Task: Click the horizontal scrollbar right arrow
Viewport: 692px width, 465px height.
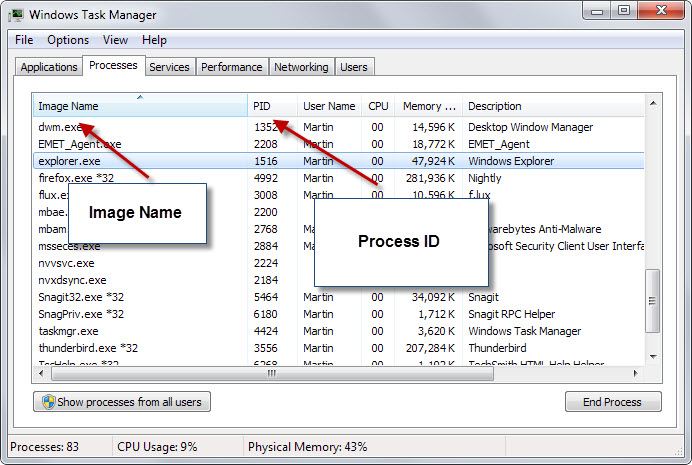Action: coord(636,374)
